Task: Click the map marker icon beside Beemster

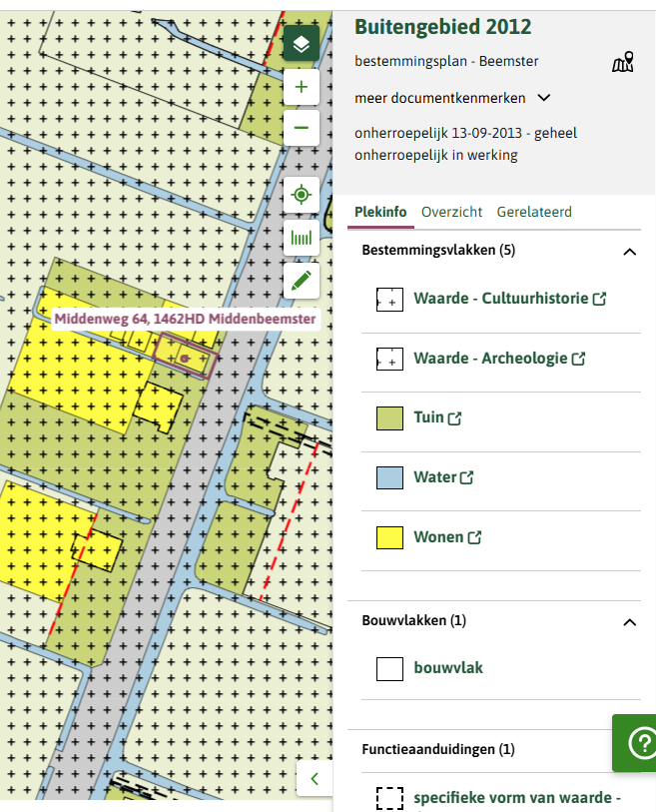Action: [622, 64]
